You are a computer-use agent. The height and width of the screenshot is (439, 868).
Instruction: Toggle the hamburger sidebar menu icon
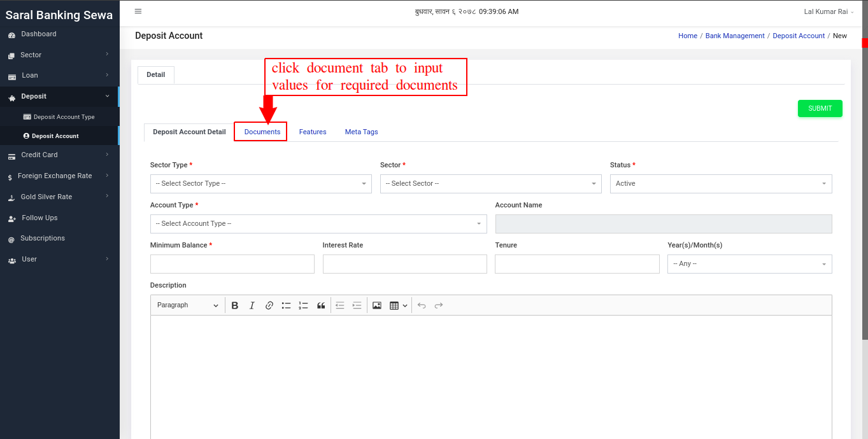pos(138,11)
